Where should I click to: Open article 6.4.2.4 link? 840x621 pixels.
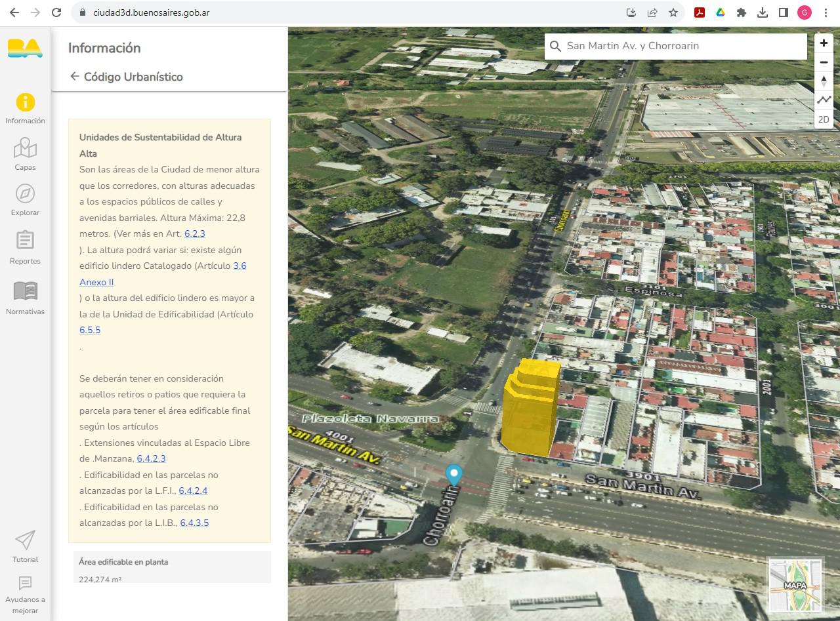[193, 491]
